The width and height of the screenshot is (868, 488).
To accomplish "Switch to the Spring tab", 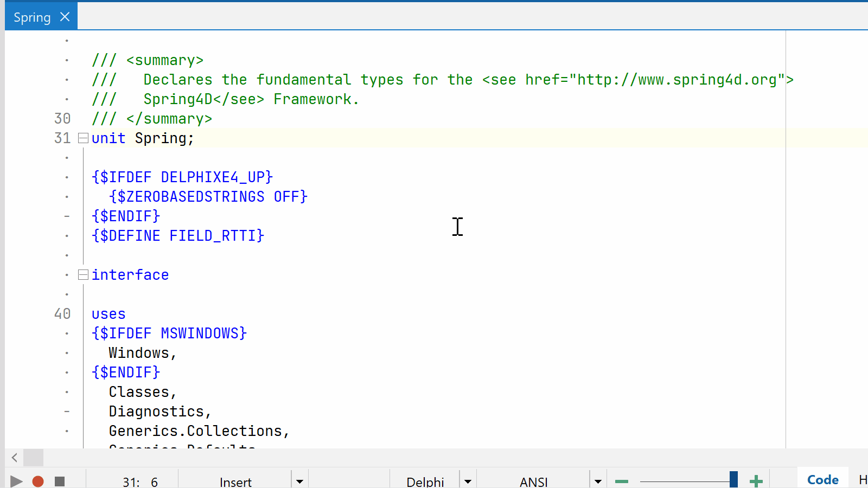I will coord(32,17).
